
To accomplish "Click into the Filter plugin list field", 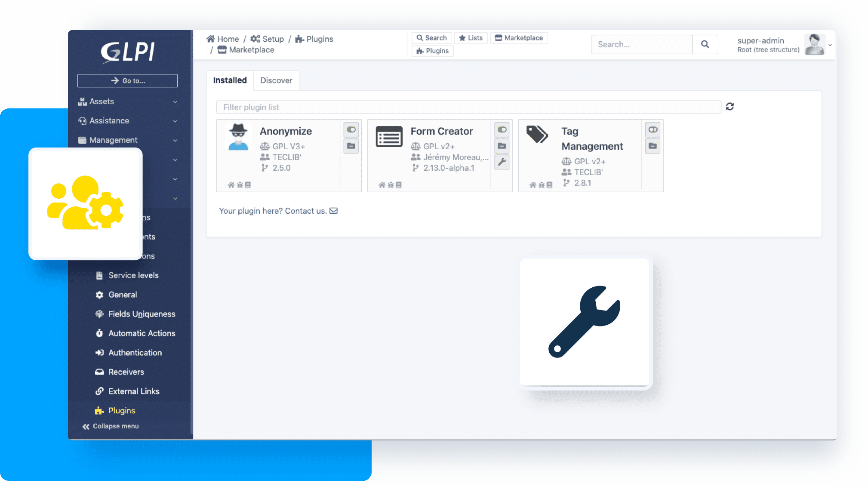I will tap(468, 107).
